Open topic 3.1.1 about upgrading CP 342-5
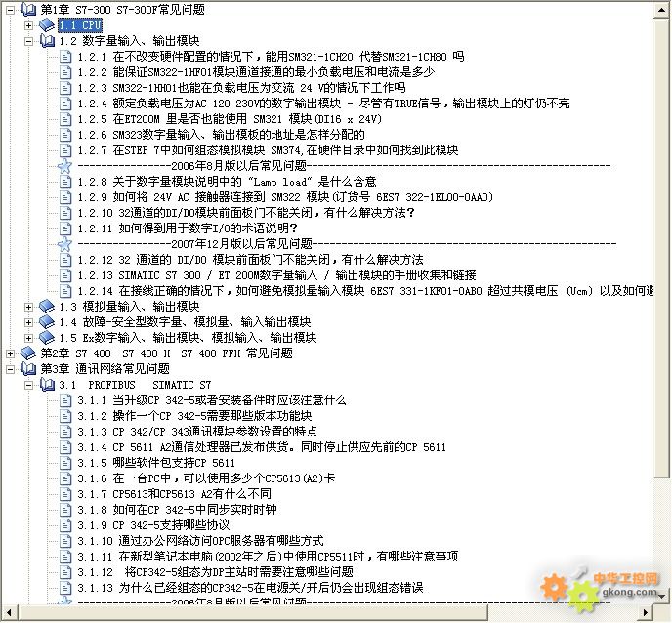 click(x=211, y=400)
